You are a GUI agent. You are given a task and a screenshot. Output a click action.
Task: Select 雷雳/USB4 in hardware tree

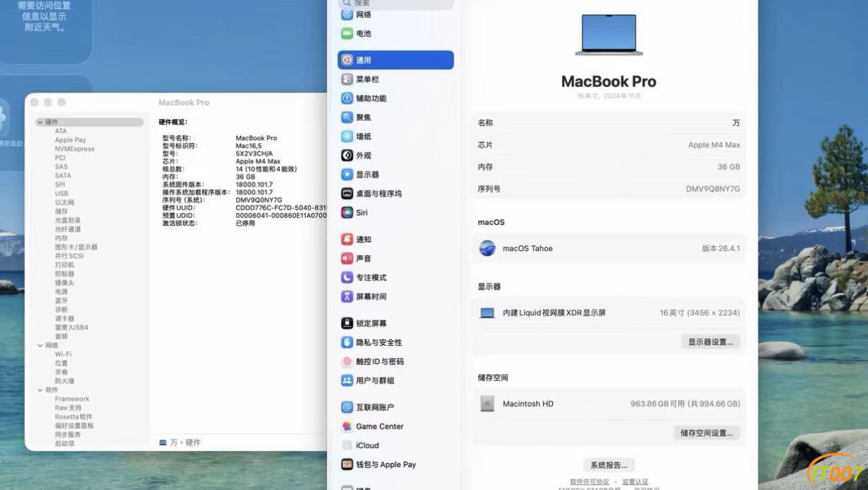(72, 327)
